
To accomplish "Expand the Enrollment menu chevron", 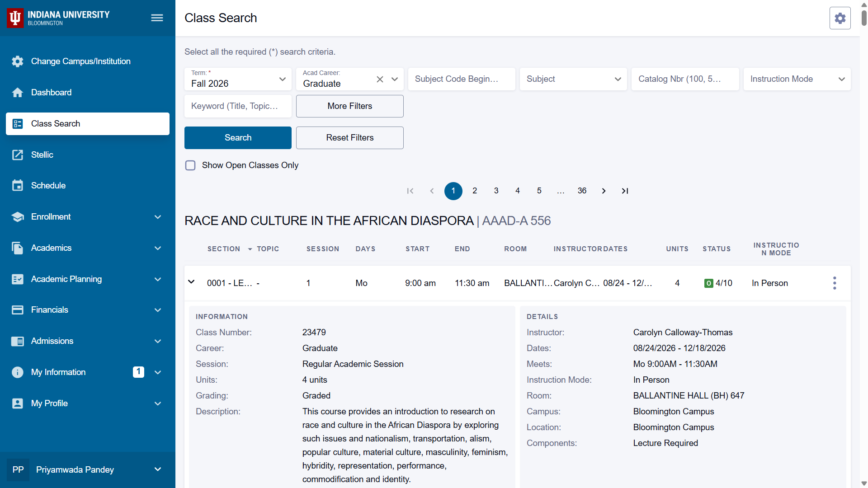I will 158,217.
